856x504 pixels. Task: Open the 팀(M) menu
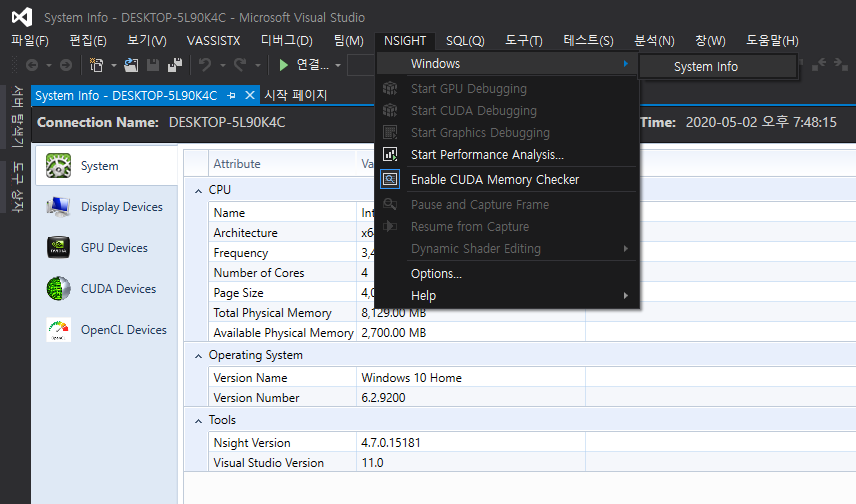click(x=349, y=41)
